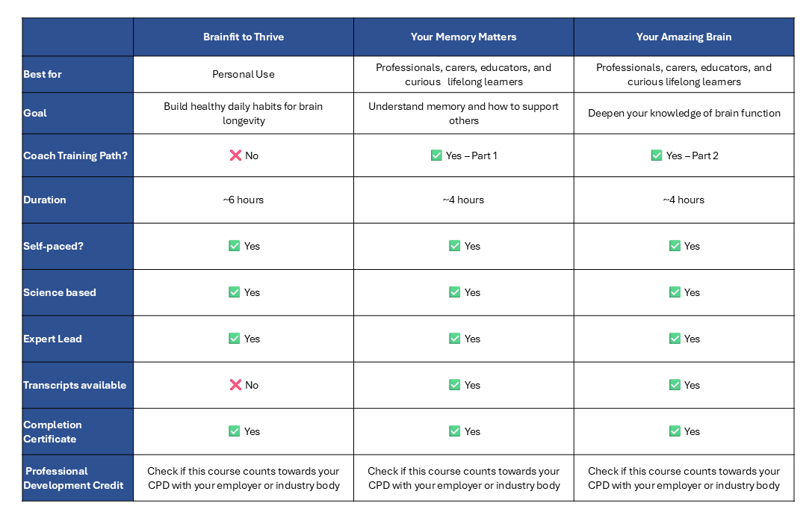
Task: Click the 'Professional Development Credit' row label
Action: [73, 478]
